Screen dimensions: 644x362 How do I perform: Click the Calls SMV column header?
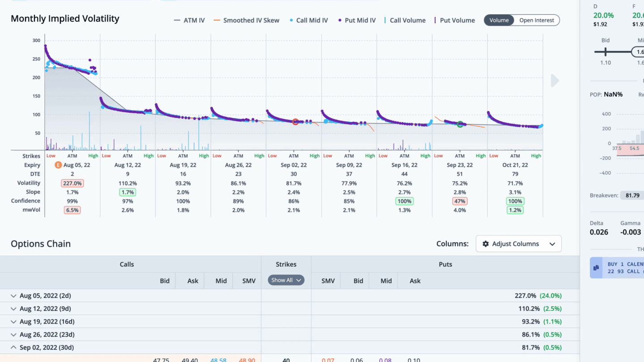point(249,281)
